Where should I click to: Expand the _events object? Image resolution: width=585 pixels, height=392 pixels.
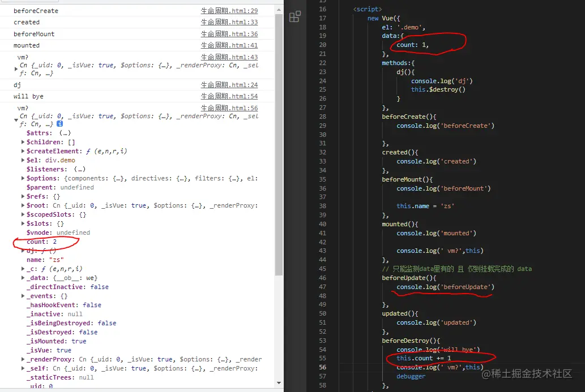click(x=23, y=296)
